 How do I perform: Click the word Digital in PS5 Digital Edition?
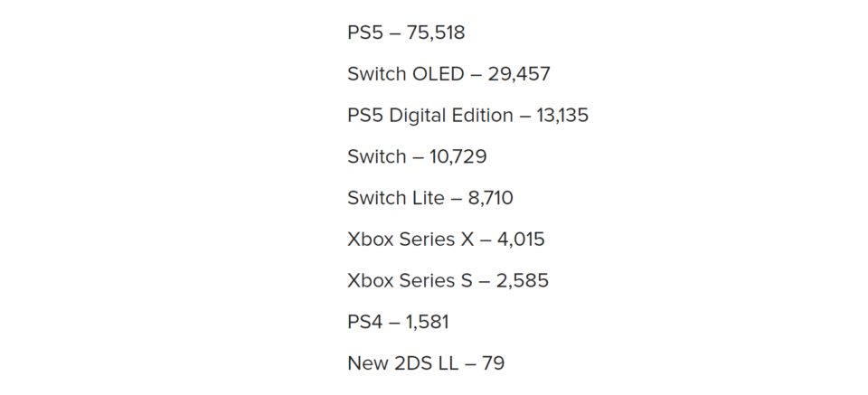click(x=416, y=116)
